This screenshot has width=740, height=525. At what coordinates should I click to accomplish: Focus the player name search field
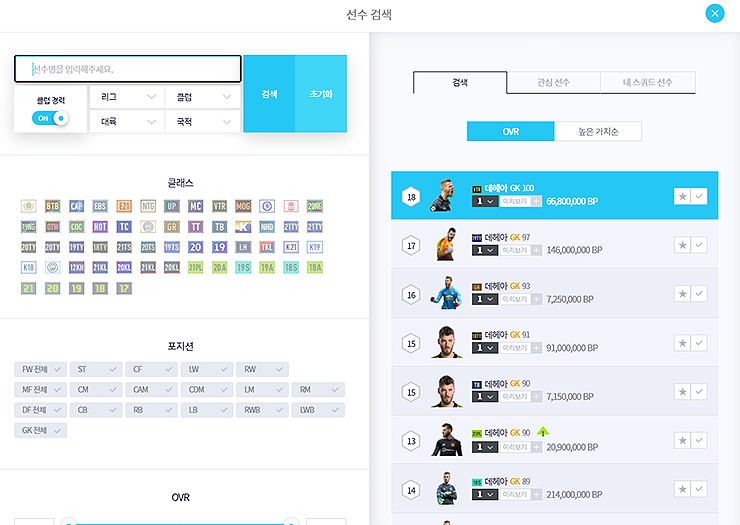click(128, 69)
